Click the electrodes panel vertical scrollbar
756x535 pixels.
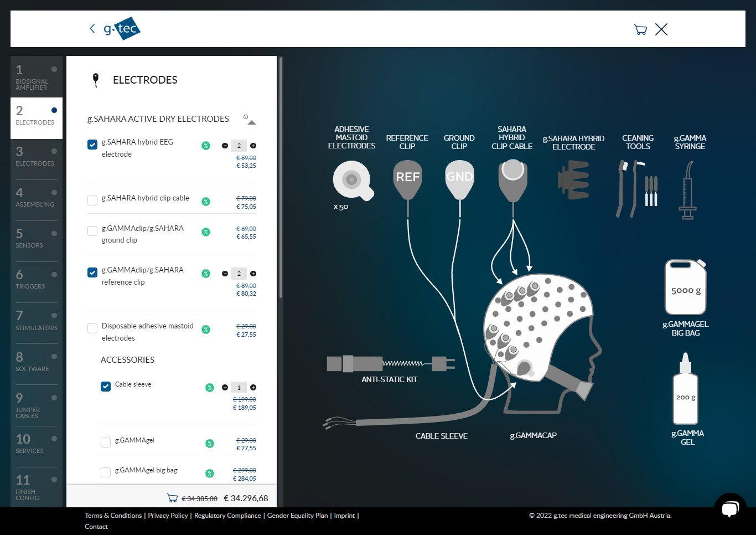click(281, 177)
